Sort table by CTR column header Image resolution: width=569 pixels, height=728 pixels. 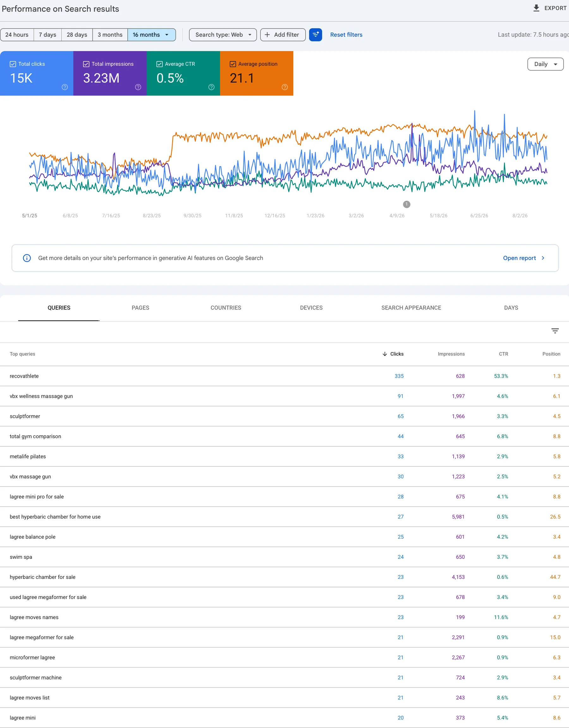point(503,354)
